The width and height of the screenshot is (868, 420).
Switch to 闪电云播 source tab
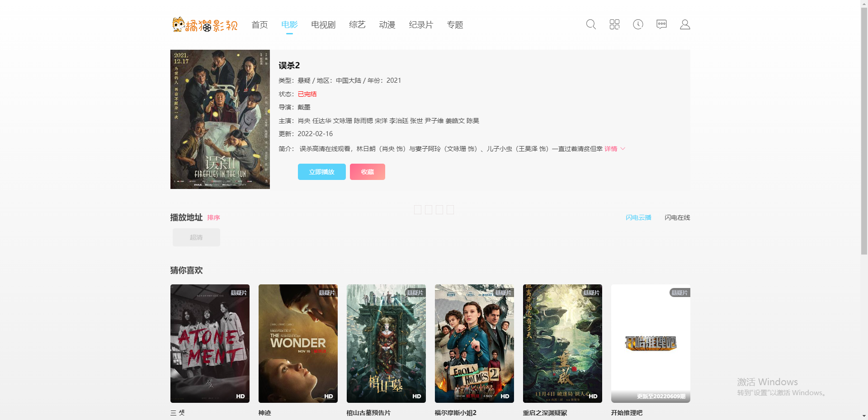(x=638, y=218)
